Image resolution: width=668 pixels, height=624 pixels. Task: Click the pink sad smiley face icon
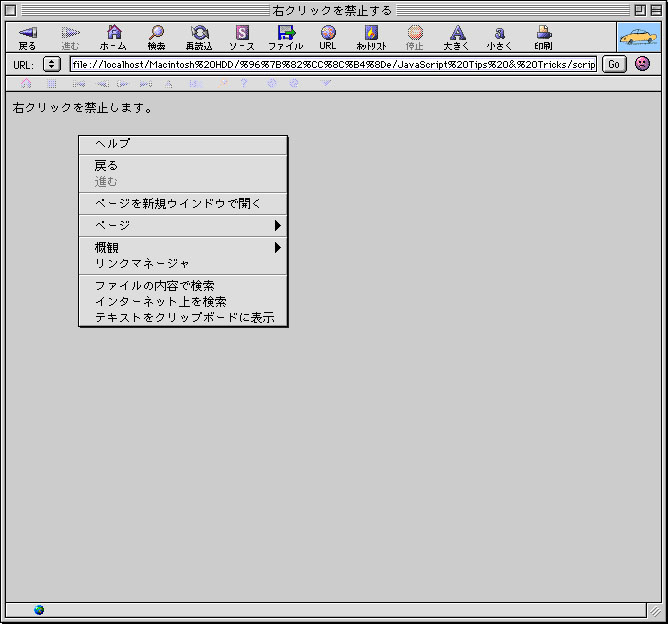click(x=642, y=64)
